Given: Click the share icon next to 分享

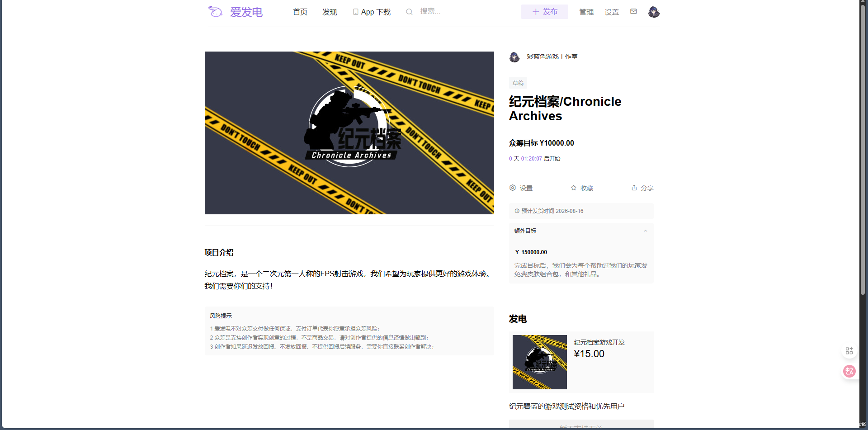Looking at the screenshot, I should pos(634,188).
